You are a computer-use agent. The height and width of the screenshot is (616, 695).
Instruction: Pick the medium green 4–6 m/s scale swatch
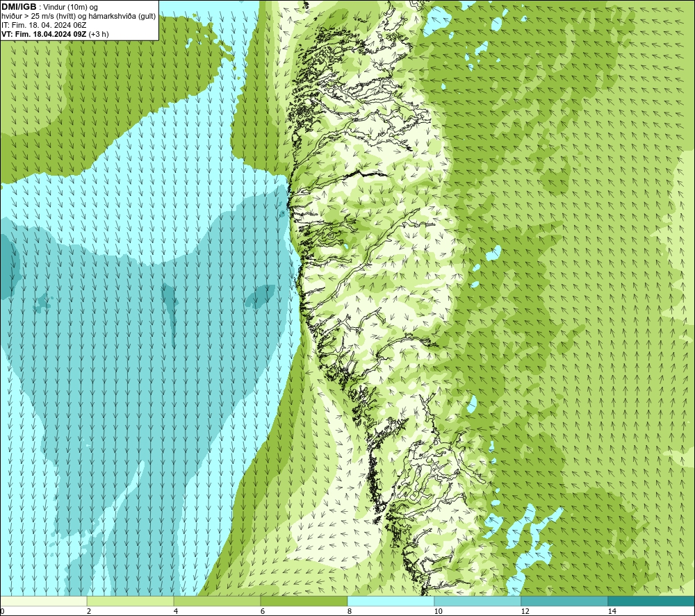pos(217,601)
